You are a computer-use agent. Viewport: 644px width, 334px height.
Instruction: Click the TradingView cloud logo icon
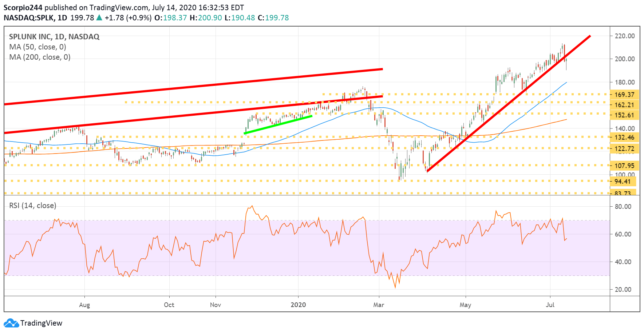point(11,323)
